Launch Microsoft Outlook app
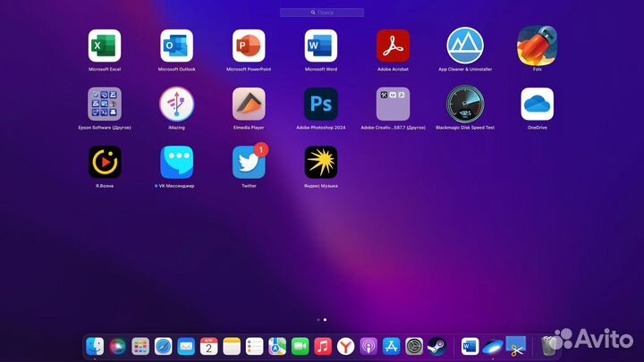Image resolution: width=644 pixels, height=362 pixels. (x=176, y=46)
